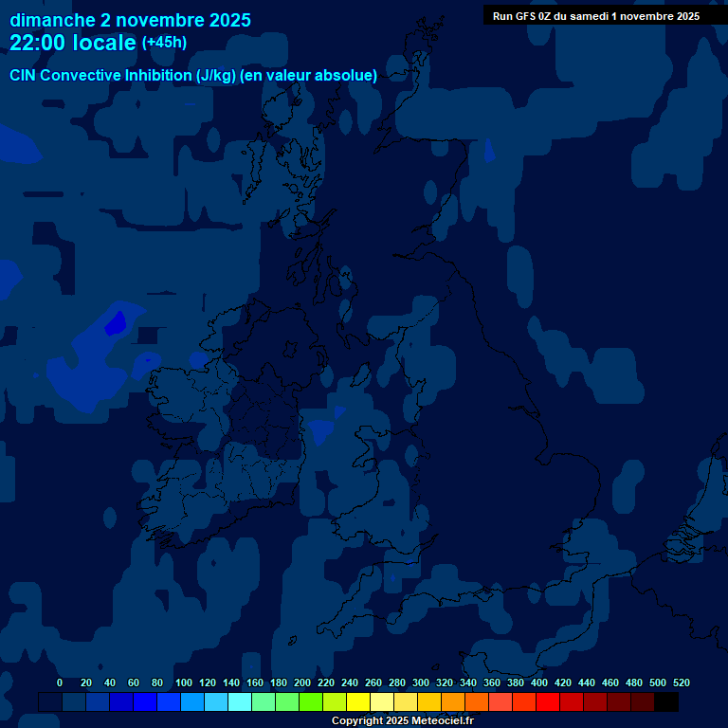This screenshot has width=728, height=728.
Task: Click the 0 scale label
Action: click(60, 682)
